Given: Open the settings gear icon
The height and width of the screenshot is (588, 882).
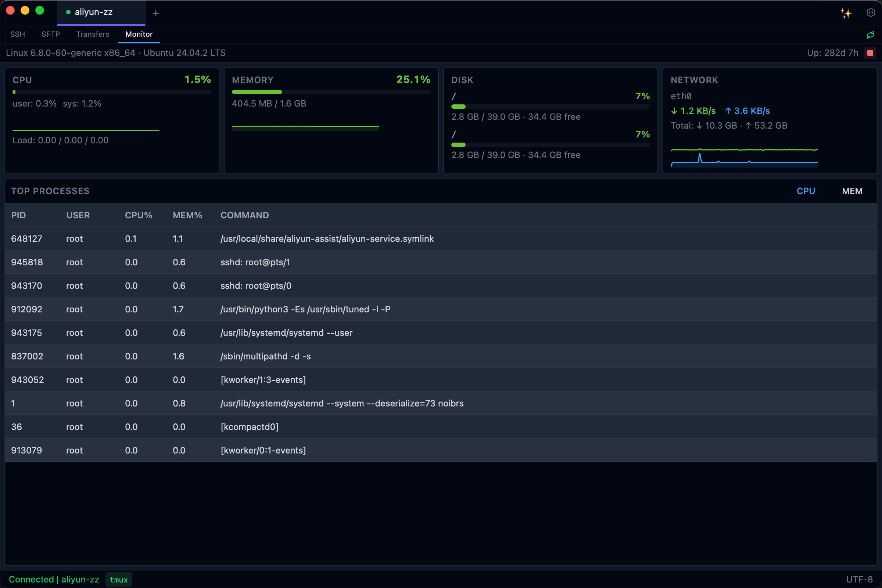Looking at the screenshot, I should (x=871, y=13).
